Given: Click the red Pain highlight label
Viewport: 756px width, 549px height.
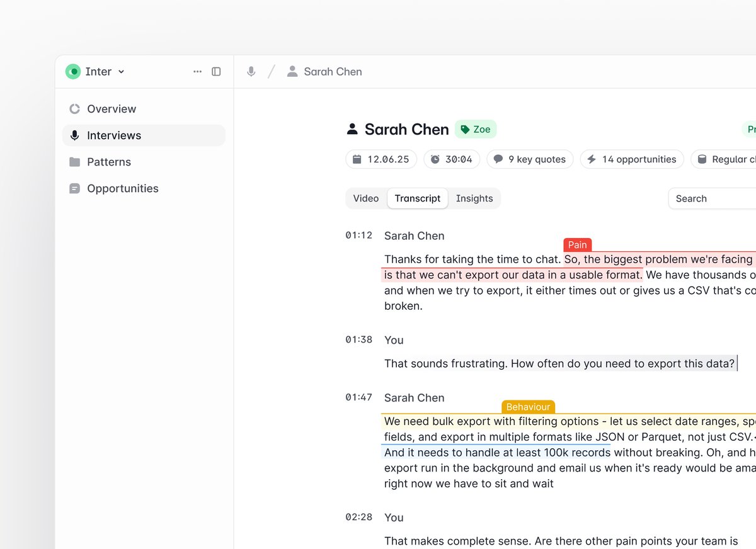Looking at the screenshot, I should (x=578, y=245).
